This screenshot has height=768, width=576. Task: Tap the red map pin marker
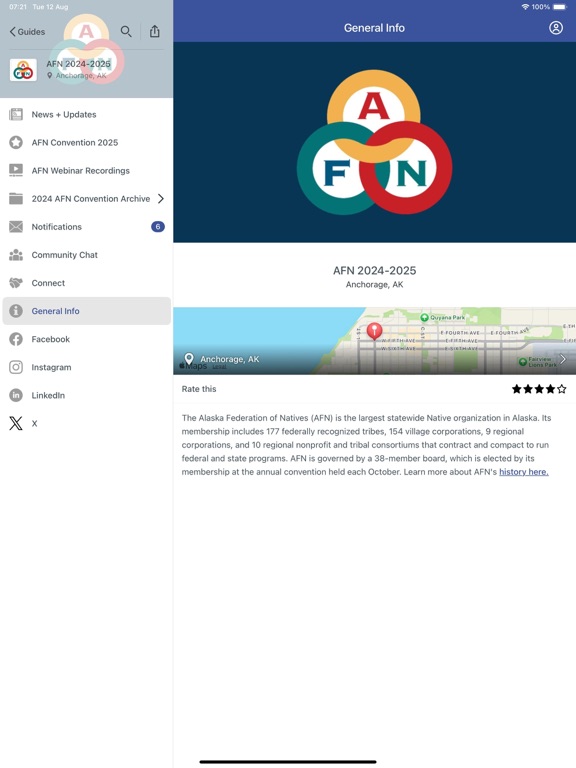point(374,331)
